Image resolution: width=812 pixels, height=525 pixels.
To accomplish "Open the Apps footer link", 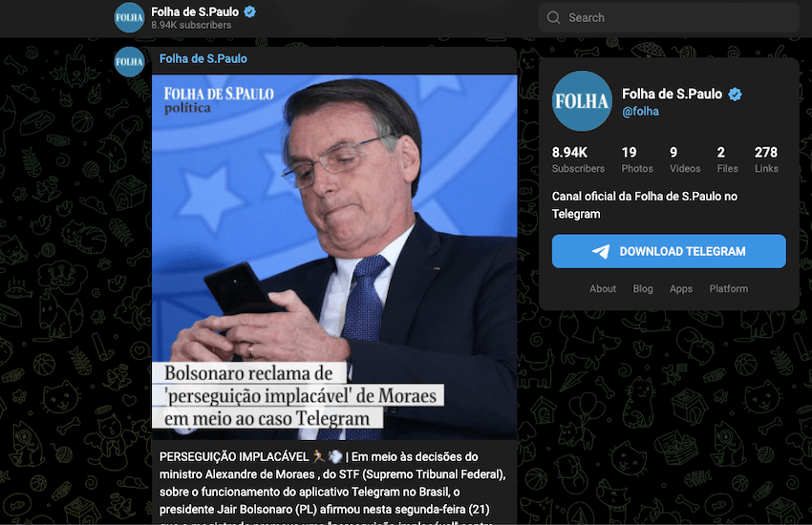I will (681, 288).
